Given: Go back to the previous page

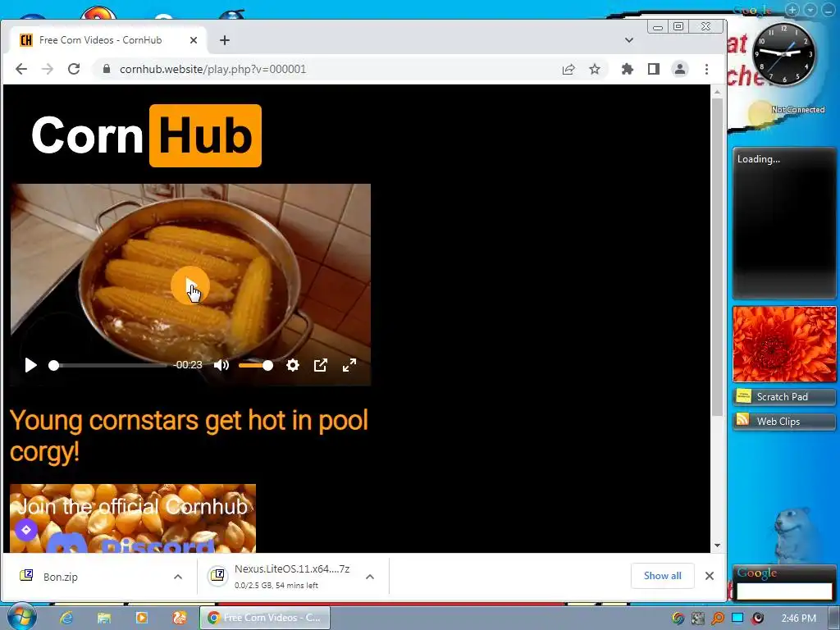Looking at the screenshot, I should coord(21,69).
